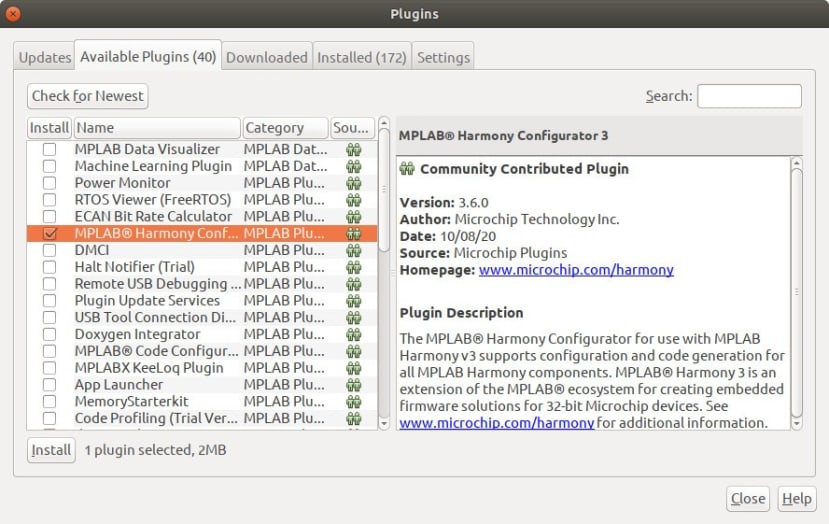The height and width of the screenshot is (524, 829).
Task: Focus the Search input field
Action: [749, 96]
